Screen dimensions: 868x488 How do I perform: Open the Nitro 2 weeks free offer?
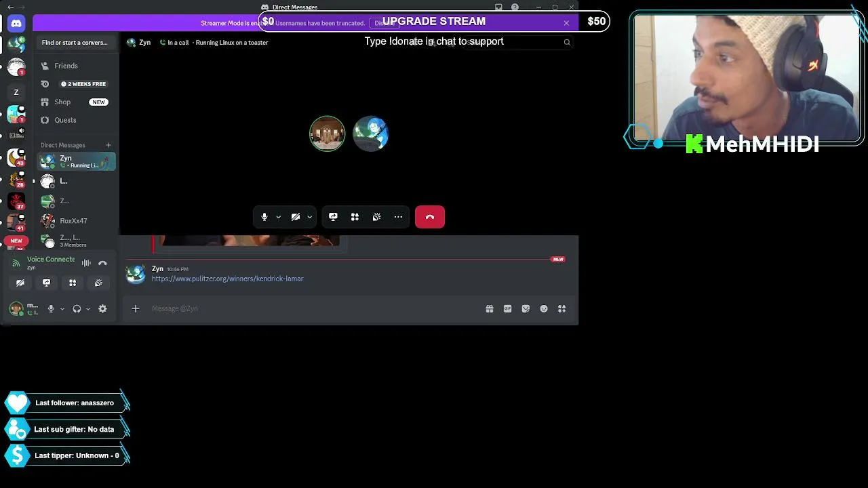point(76,84)
